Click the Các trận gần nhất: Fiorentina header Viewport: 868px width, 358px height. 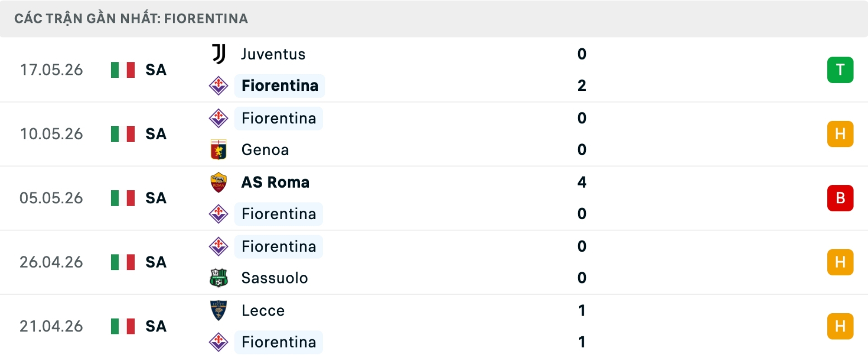point(131,19)
